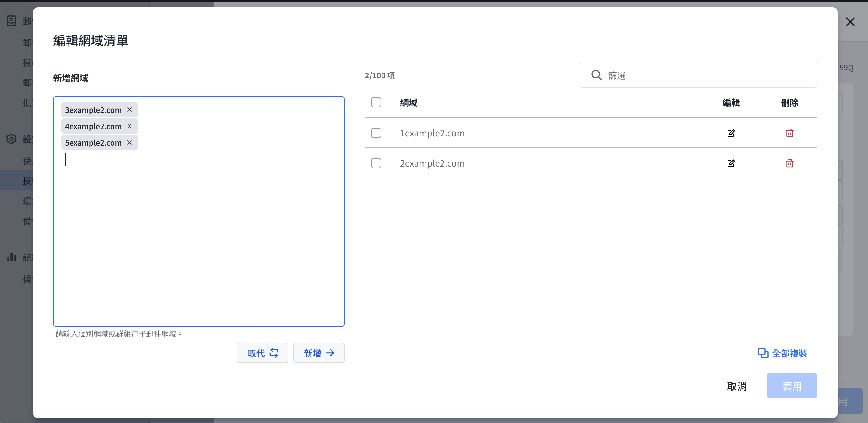Screen dimensions: 868x423
Task: Click the 刪除 column header
Action: (x=789, y=103)
